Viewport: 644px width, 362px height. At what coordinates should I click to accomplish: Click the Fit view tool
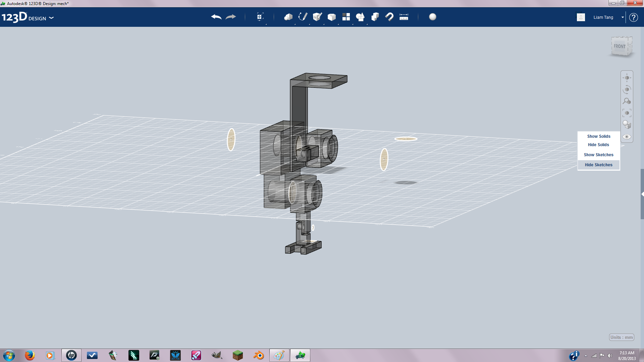[627, 113]
